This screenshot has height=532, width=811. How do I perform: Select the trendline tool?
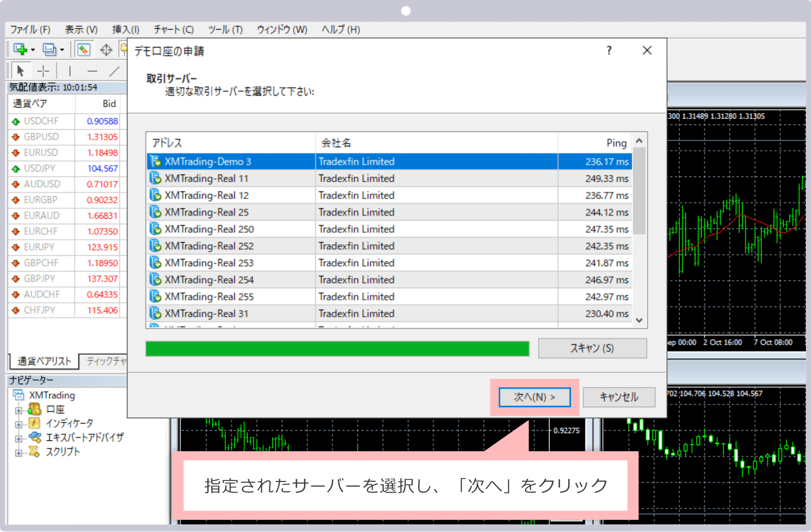point(114,71)
